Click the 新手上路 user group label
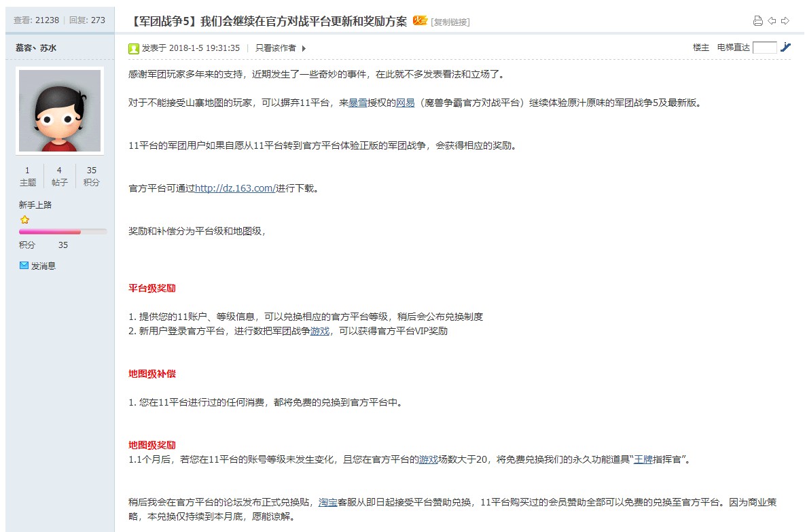The image size is (805, 532). coord(35,205)
